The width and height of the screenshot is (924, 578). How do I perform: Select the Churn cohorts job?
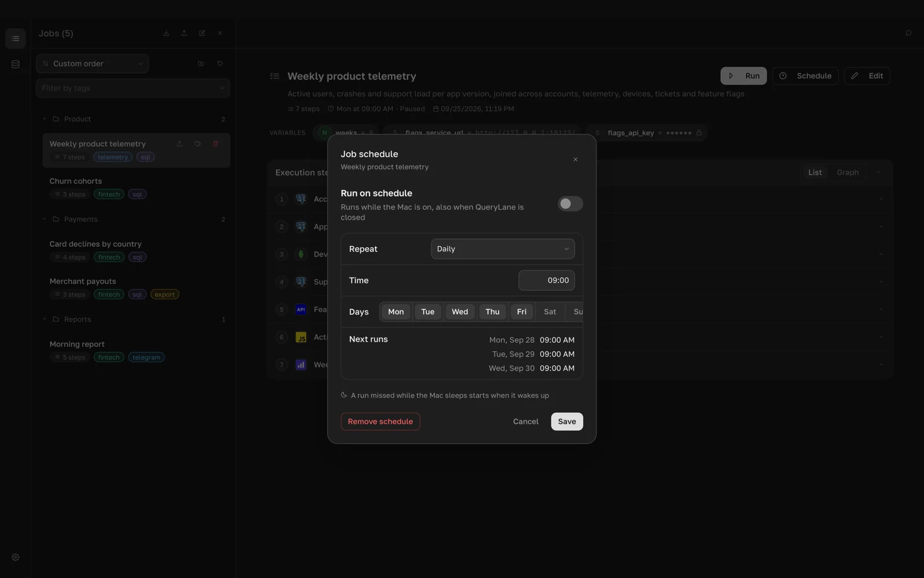[136, 187]
